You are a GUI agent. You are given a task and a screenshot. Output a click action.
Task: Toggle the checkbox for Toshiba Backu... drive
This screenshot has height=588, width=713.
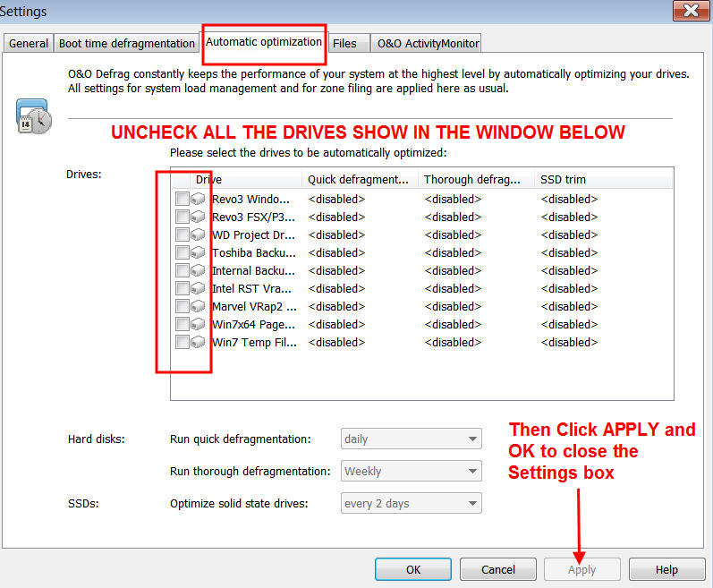182,252
